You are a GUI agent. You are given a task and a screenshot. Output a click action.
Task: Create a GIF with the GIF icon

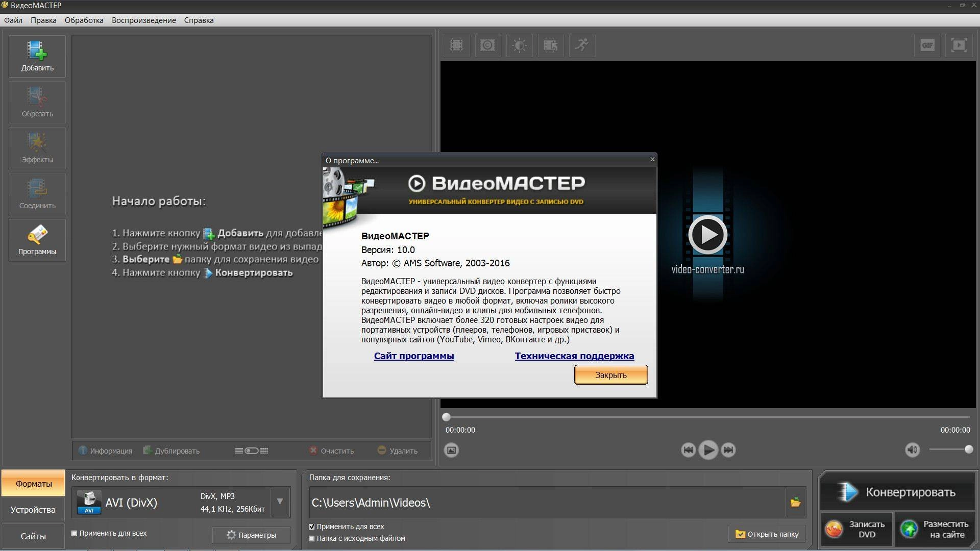(927, 45)
